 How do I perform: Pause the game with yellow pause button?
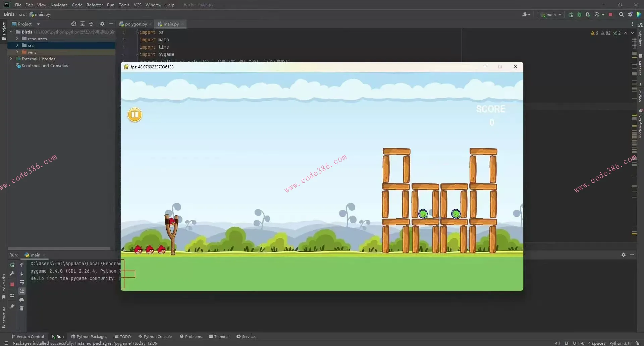point(135,115)
